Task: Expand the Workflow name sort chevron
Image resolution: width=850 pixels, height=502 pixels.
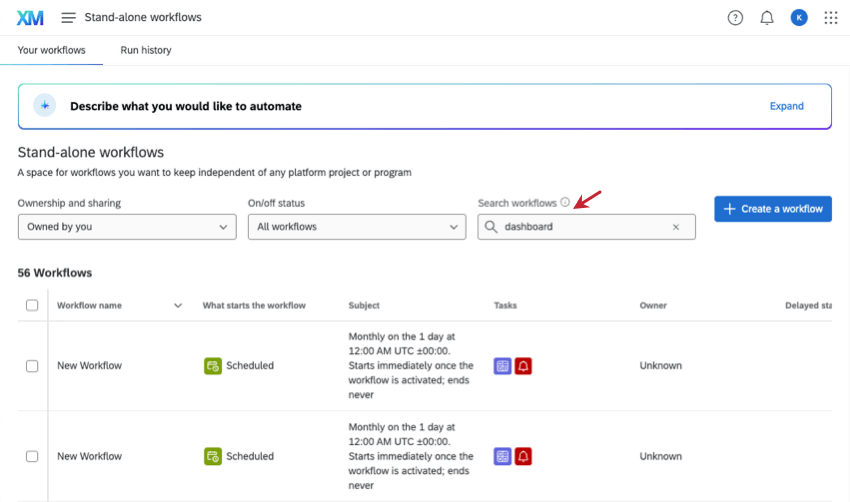Action: [178, 305]
